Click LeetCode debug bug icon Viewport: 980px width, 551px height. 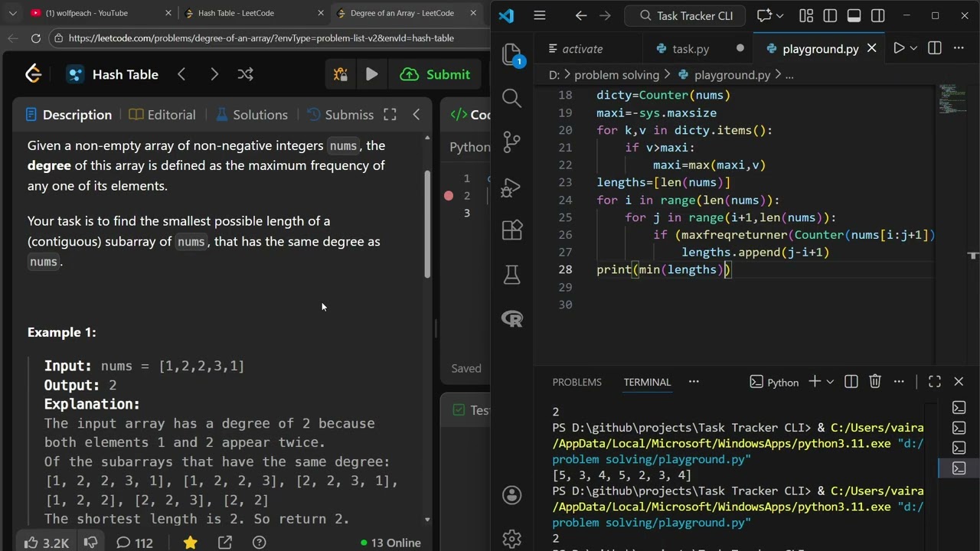pos(341,74)
